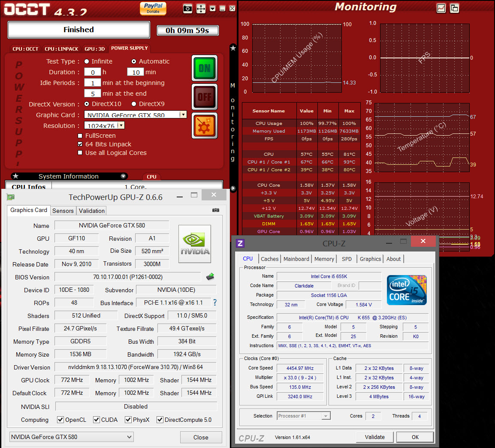
Task: Open GPU-Z Sensors tab
Action: (63, 211)
